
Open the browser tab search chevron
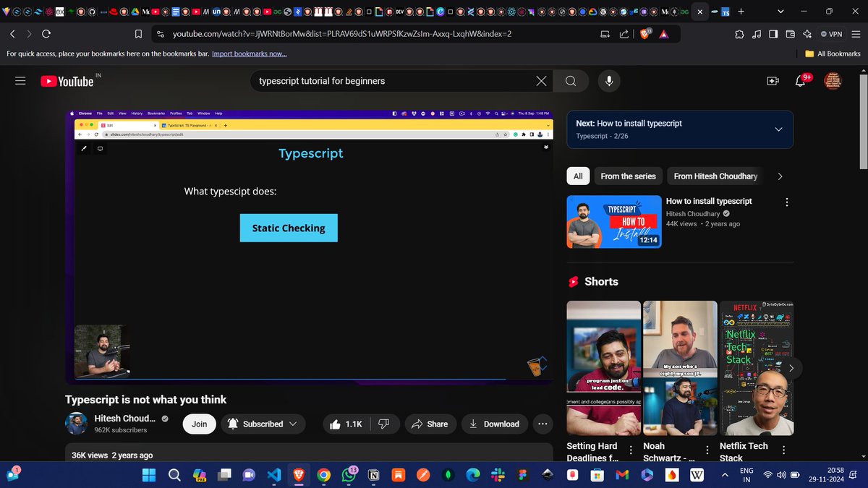click(780, 11)
